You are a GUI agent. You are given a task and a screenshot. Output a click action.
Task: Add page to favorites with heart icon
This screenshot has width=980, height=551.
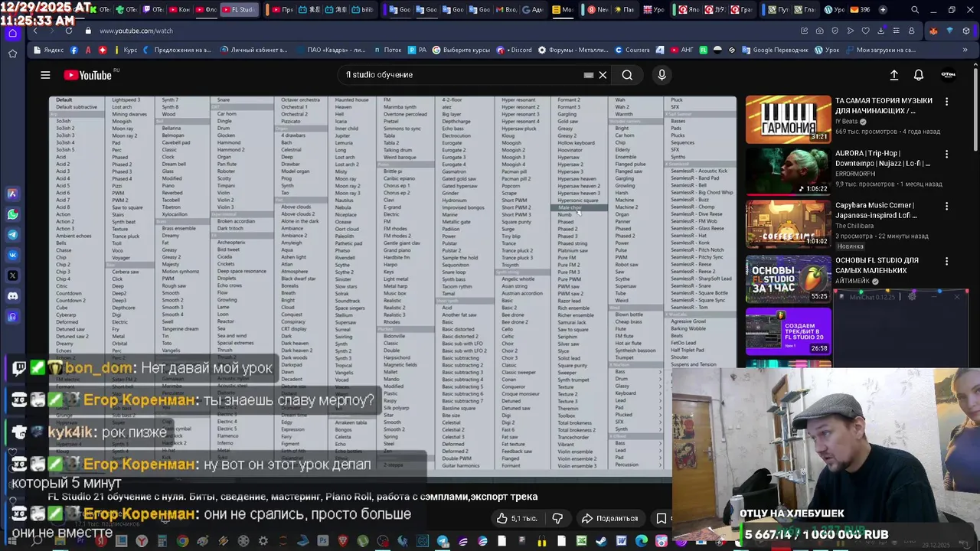[866, 31]
